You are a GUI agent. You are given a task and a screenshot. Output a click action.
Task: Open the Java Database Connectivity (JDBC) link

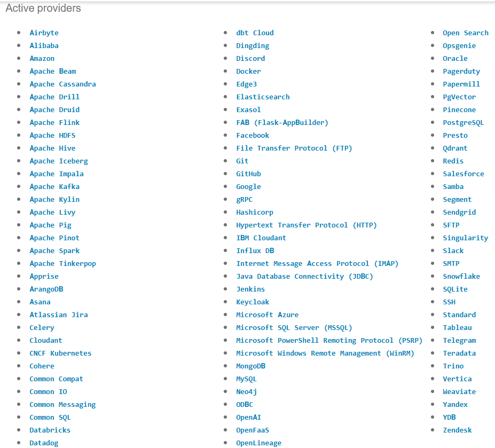(x=304, y=276)
